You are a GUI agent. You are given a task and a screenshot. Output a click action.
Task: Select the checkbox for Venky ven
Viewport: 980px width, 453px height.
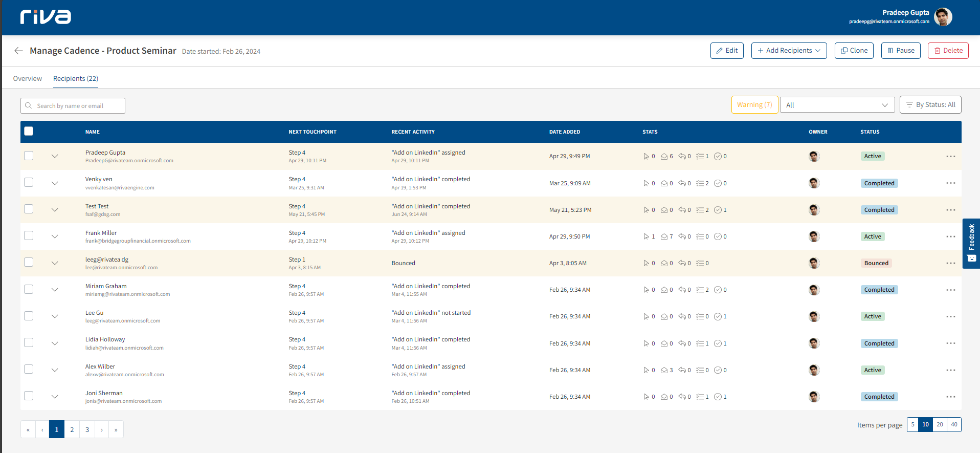pos(29,183)
